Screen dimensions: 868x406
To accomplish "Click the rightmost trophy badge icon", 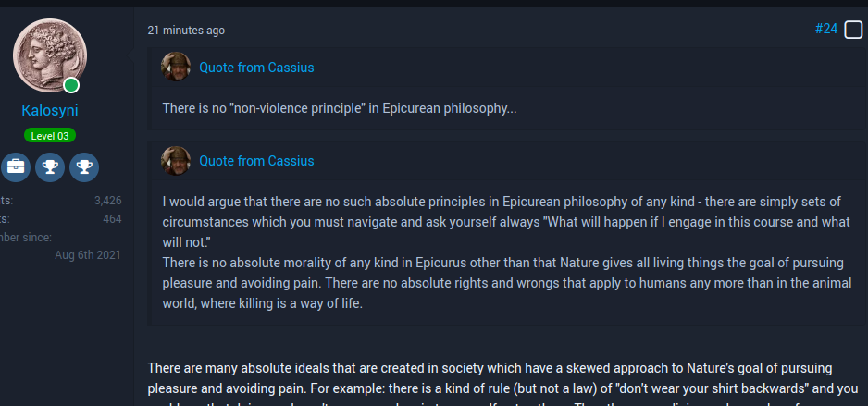I will pos(84,167).
